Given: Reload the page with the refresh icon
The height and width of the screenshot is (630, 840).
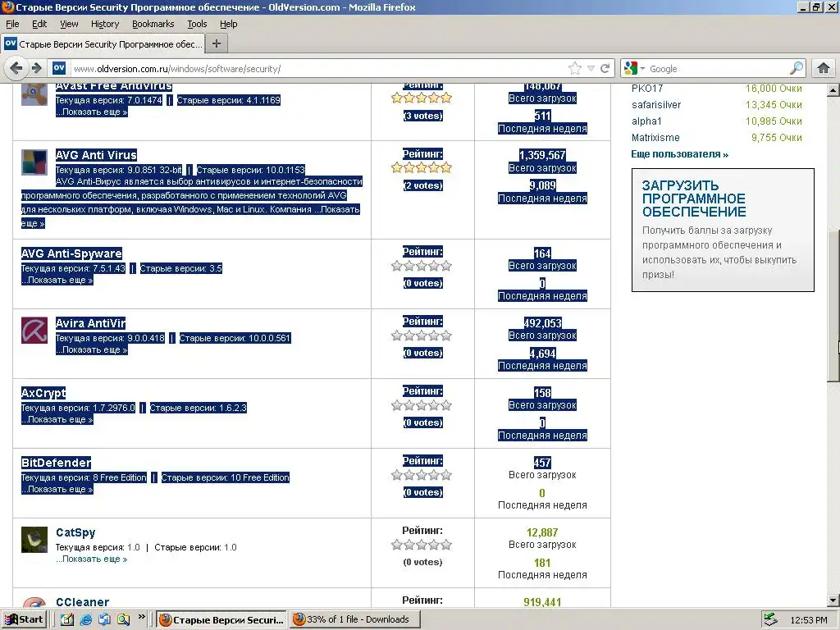Looking at the screenshot, I should click(x=605, y=68).
